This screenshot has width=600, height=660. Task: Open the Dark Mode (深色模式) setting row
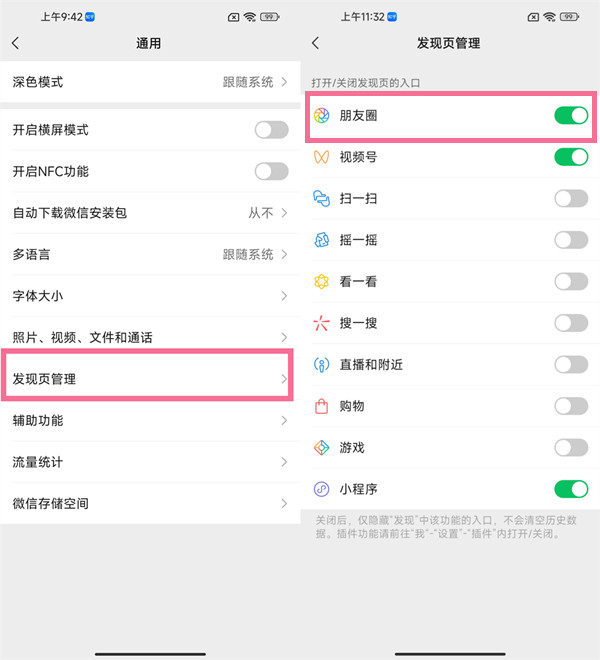150,82
